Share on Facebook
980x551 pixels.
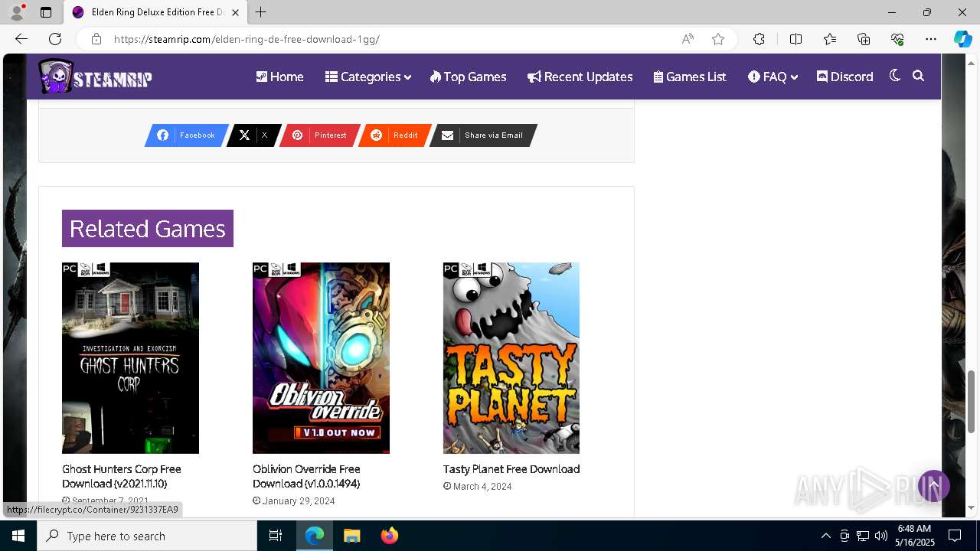(186, 135)
